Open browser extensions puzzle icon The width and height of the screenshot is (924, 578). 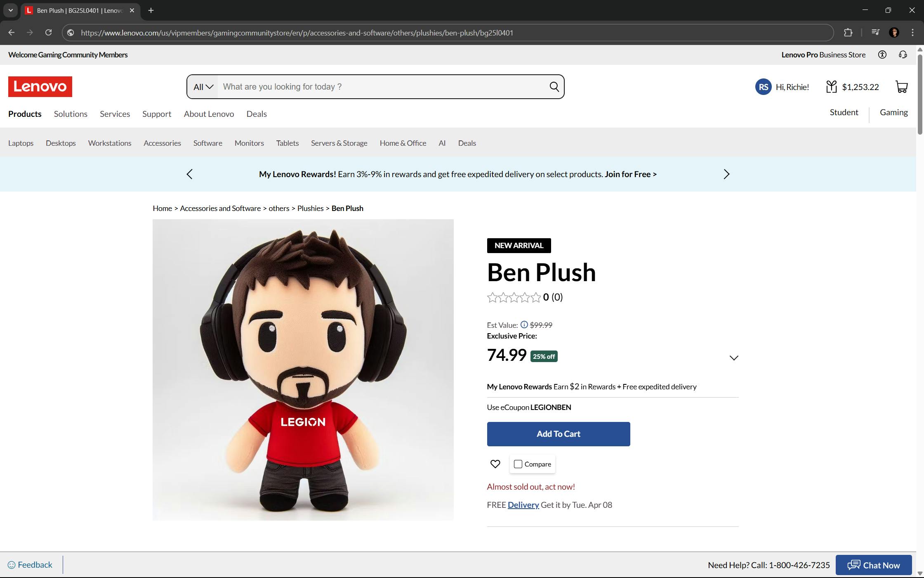[848, 33]
